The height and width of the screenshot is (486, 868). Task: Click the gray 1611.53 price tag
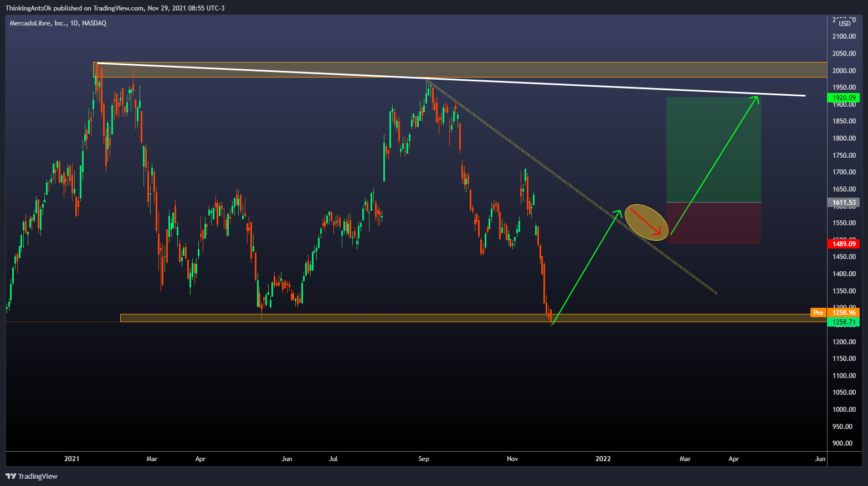coord(844,203)
